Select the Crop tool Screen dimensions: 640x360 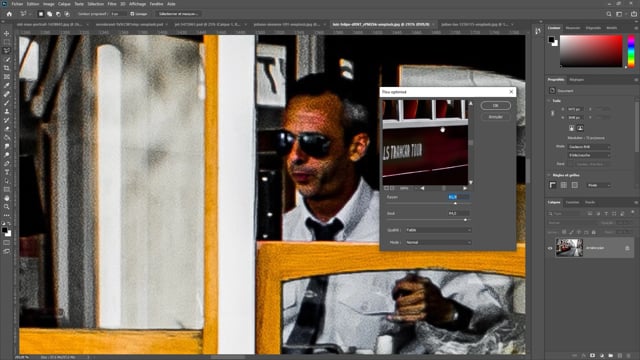(7, 68)
